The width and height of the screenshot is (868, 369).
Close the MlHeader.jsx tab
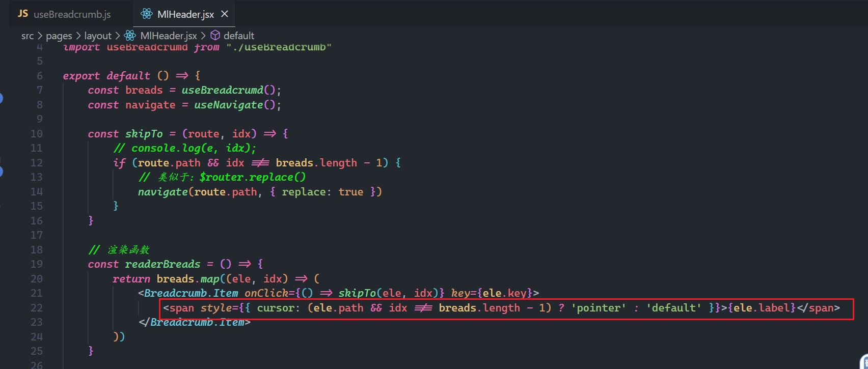point(225,14)
